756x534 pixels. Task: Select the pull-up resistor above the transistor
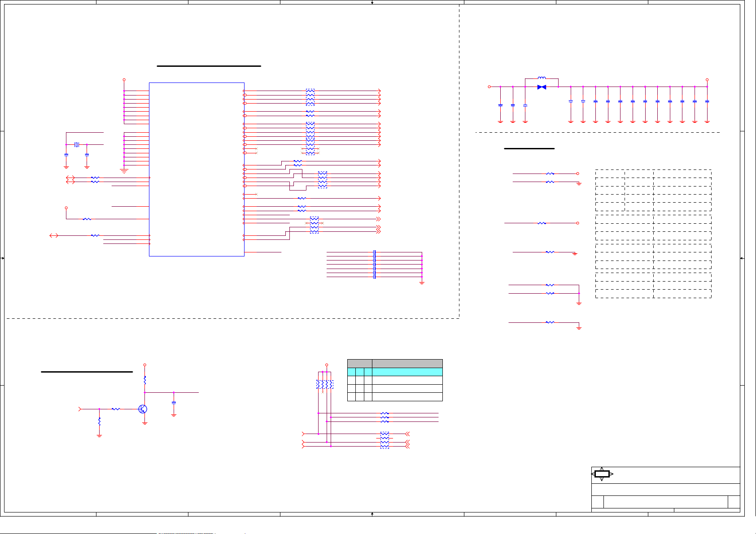point(145,380)
